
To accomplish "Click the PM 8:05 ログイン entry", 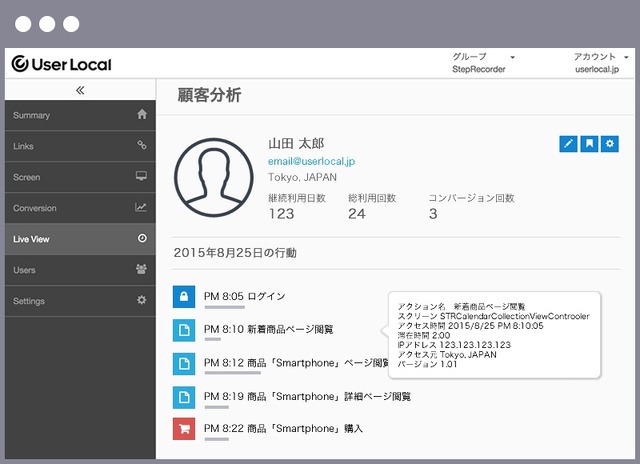I will point(244,296).
